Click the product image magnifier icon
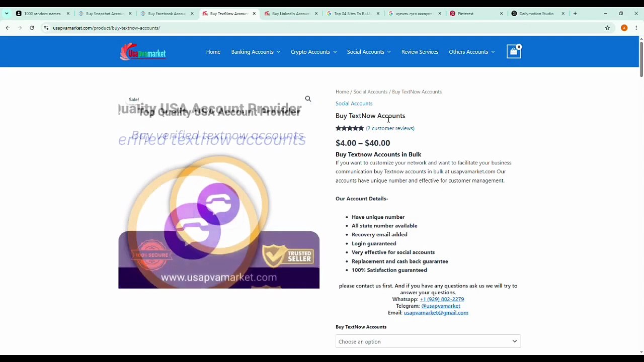The image size is (644, 362). pyautogui.click(x=308, y=99)
